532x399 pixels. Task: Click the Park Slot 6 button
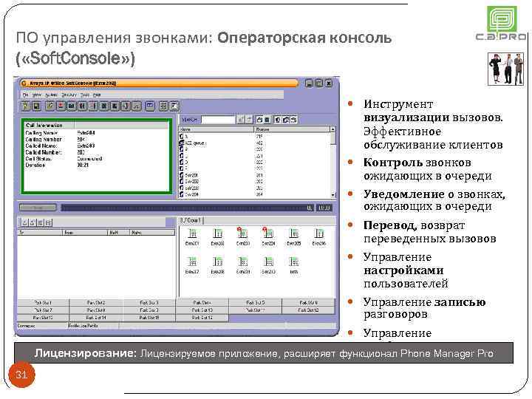pyautogui.click(x=308, y=303)
